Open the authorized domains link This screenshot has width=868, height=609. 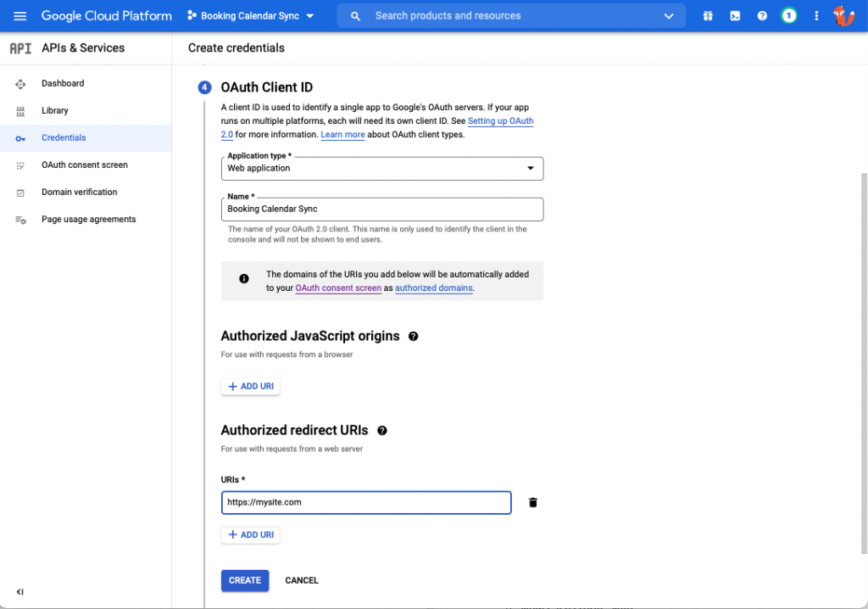coord(433,288)
